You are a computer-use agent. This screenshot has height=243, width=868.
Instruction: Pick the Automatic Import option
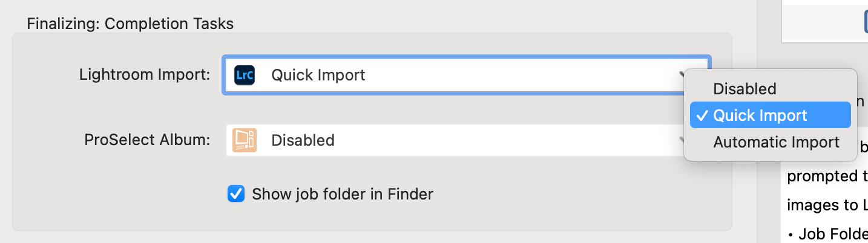[776, 142]
